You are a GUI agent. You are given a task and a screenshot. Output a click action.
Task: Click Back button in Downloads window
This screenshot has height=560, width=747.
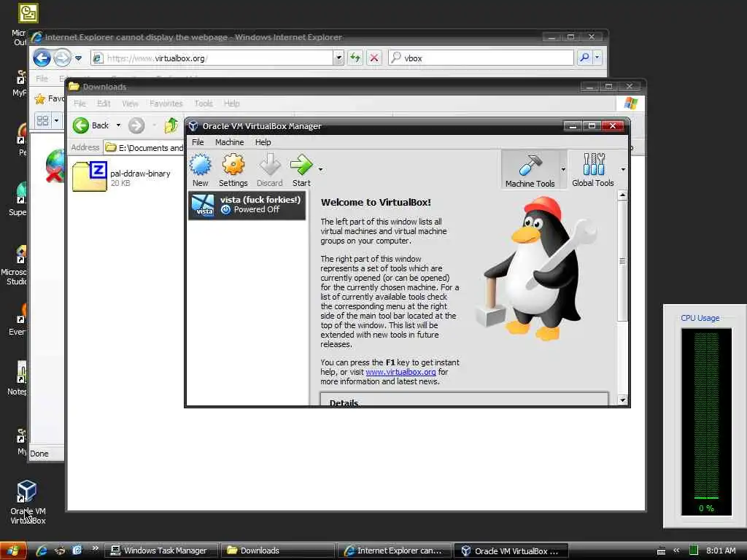point(91,125)
